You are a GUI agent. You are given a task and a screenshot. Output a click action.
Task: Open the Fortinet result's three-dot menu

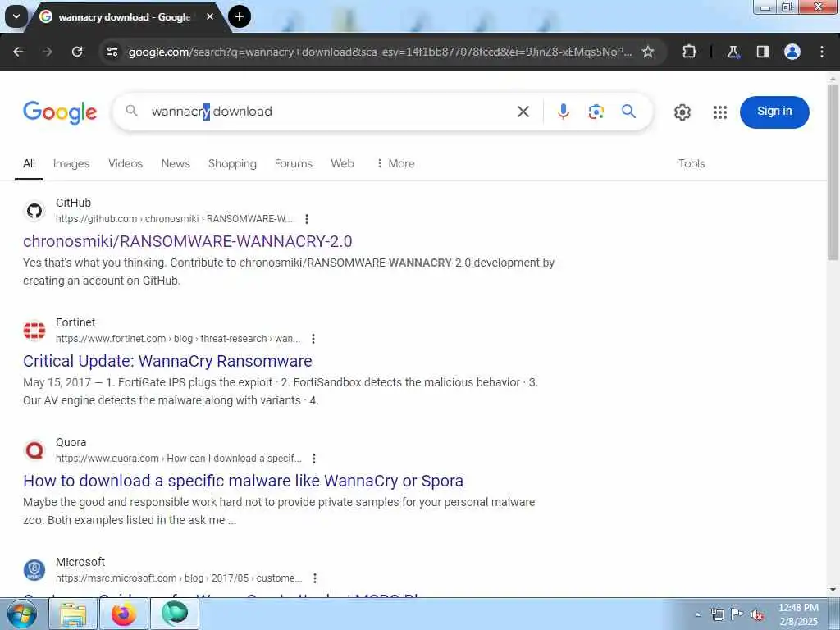click(x=313, y=339)
